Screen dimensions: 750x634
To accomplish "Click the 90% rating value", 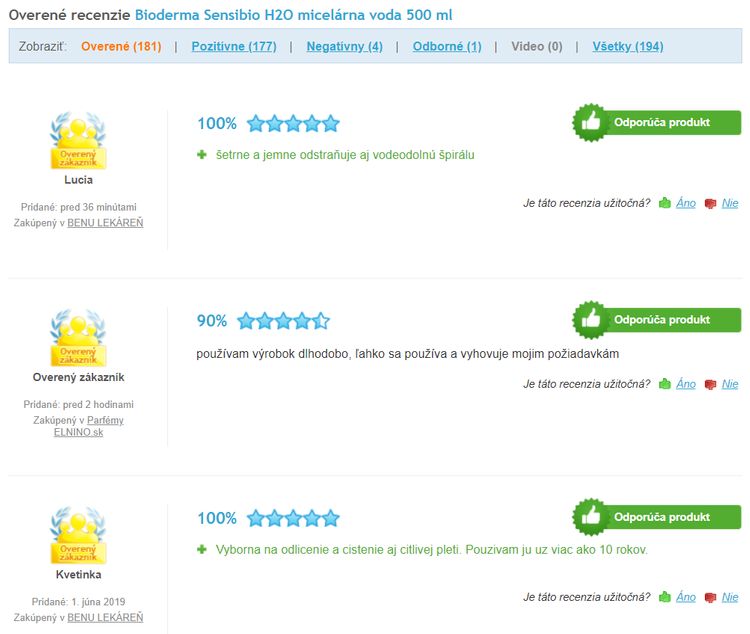I will [x=212, y=321].
